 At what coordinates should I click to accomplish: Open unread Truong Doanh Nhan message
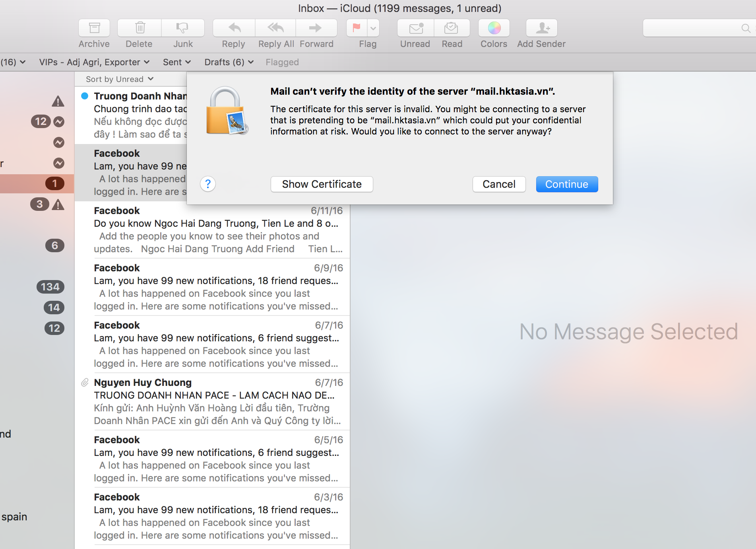pyautogui.click(x=131, y=115)
